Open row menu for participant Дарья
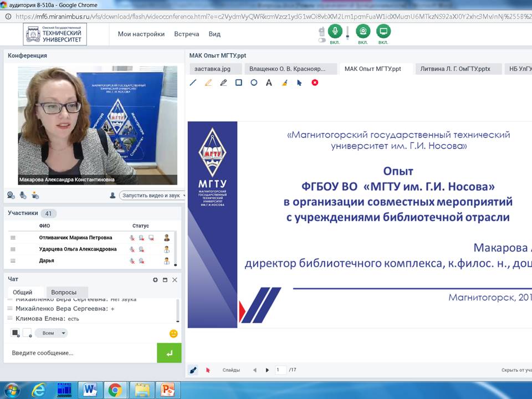The height and width of the screenshot is (399, 532). (13, 260)
